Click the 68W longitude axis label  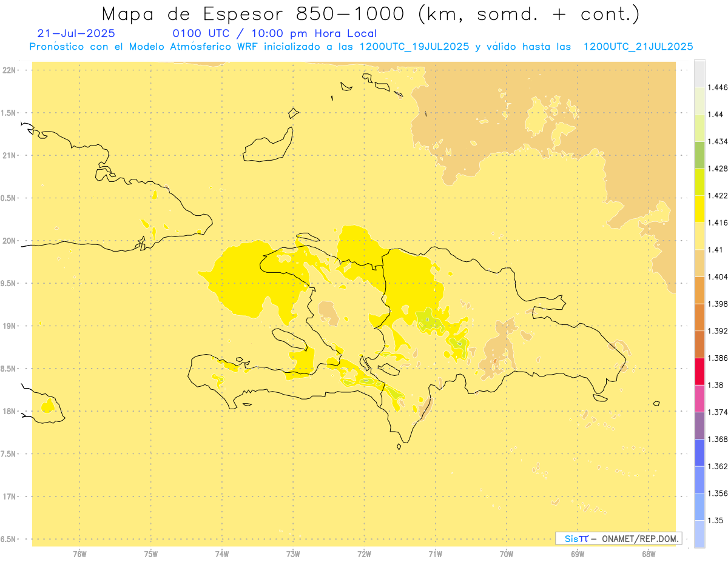pos(649,554)
